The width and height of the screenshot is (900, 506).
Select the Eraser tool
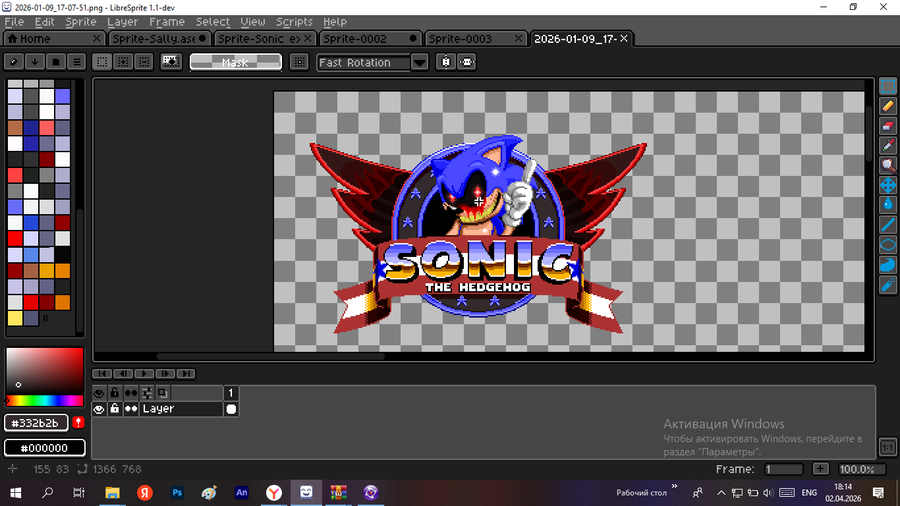pyautogui.click(x=888, y=126)
